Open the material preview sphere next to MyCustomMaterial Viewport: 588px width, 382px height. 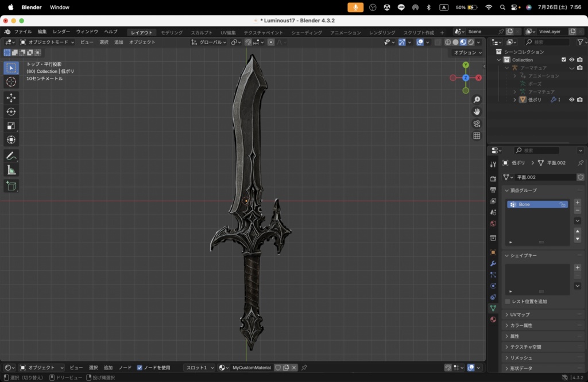point(222,368)
